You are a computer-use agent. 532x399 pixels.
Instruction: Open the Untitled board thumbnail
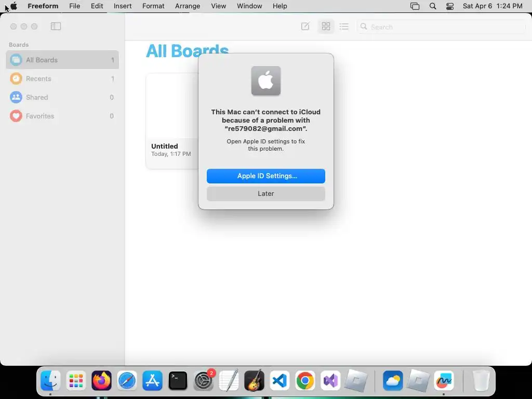pyautogui.click(x=172, y=105)
